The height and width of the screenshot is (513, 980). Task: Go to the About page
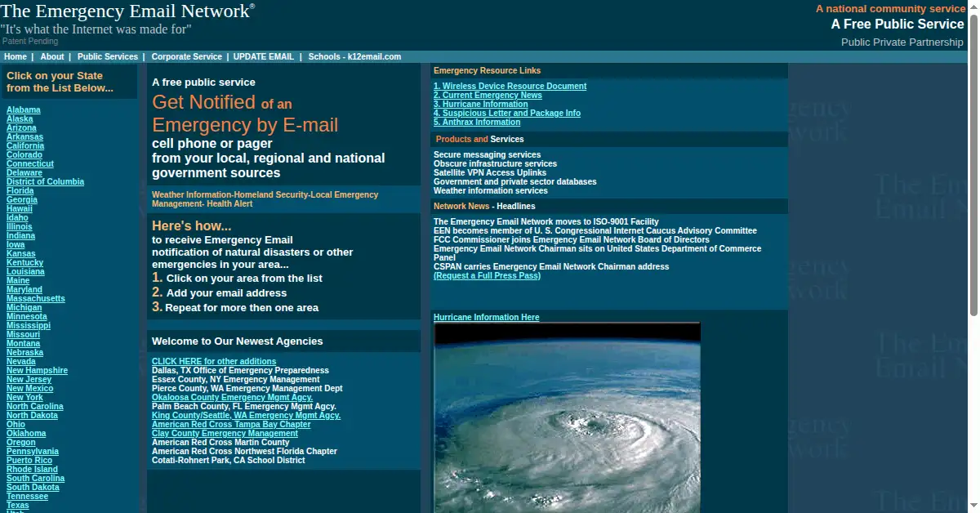coord(52,56)
